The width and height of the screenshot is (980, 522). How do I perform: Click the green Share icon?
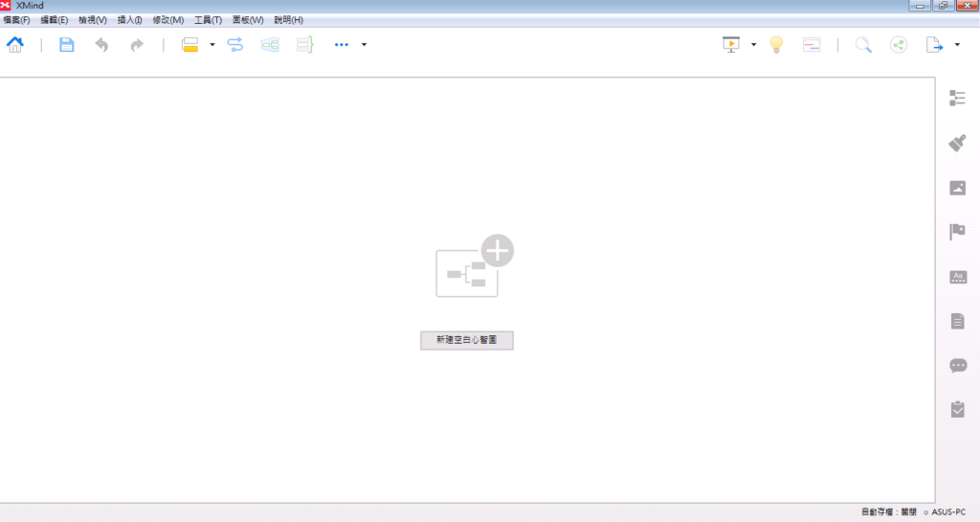tap(899, 44)
